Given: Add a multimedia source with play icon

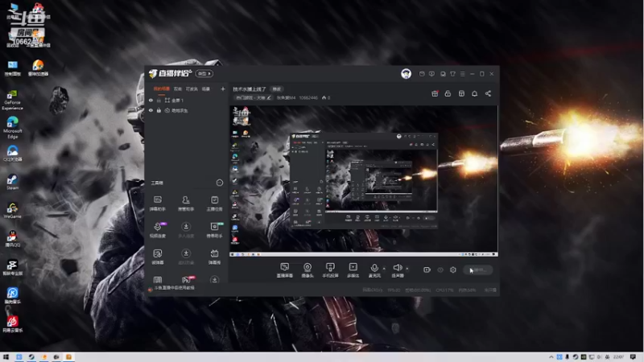Looking at the screenshot, I should (x=353, y=270).
